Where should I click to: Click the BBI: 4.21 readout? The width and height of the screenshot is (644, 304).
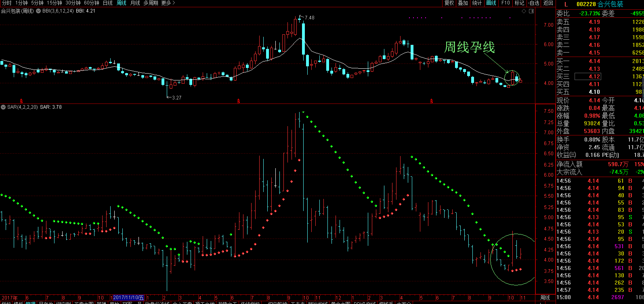(x=86, y=11)
